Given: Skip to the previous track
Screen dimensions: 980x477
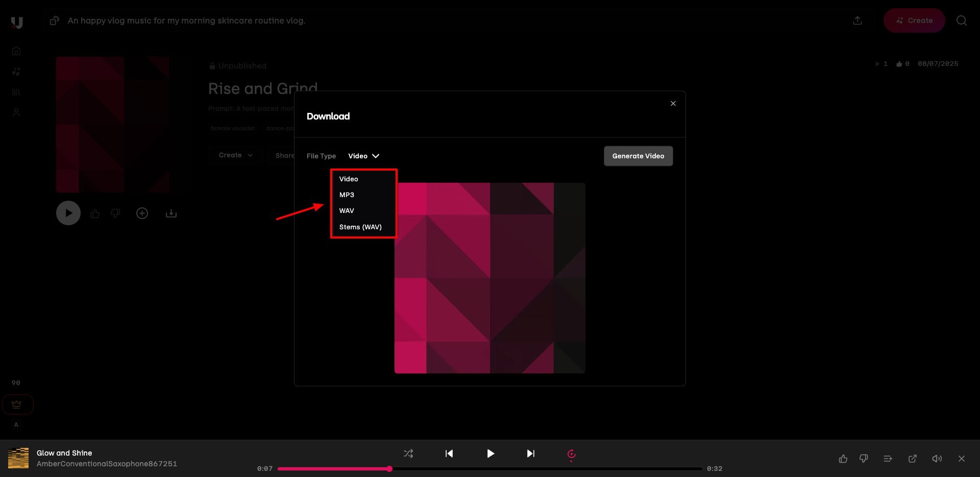Looking at the screenshot, I should coord(449,454).
